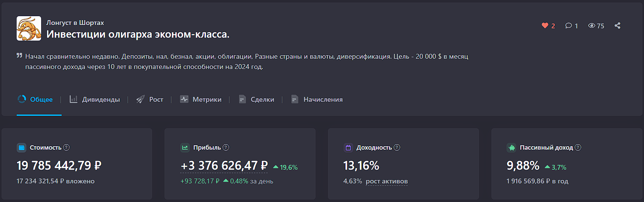
Task: Click the portfolio title Инвестиции олигарха эконом-класса
Action: (x=138, y=34)
